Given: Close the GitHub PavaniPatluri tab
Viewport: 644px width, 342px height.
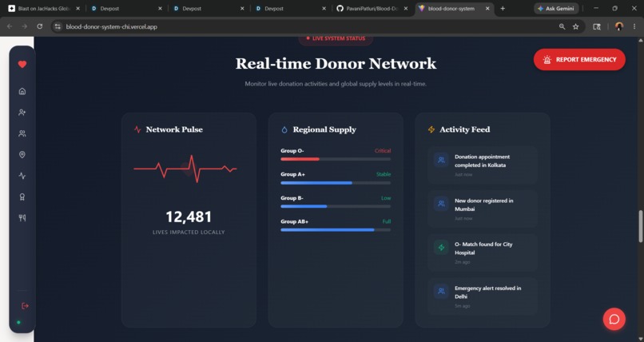Looking at the screenshot, I should click(x=406, y=8).
